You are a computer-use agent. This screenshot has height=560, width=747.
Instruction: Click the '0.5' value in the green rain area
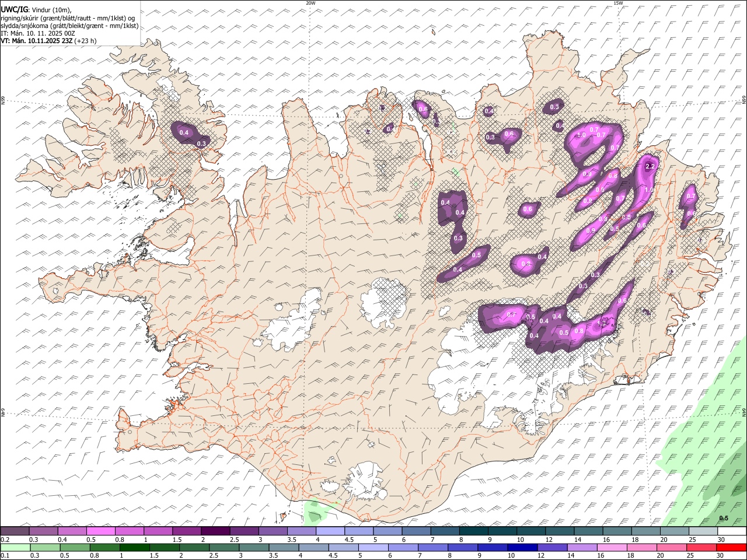(723, 519)
